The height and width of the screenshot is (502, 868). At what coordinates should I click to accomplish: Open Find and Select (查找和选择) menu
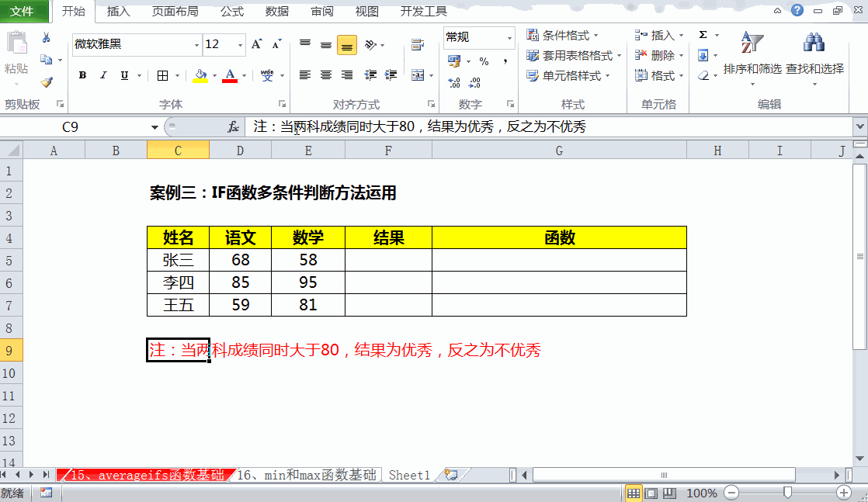click(x=815, y=59)
